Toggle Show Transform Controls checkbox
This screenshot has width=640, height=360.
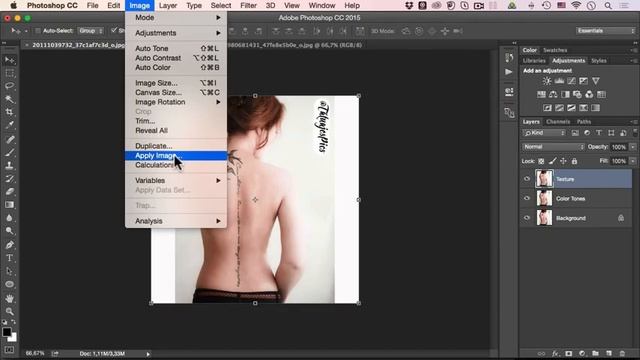coord(114,31)
